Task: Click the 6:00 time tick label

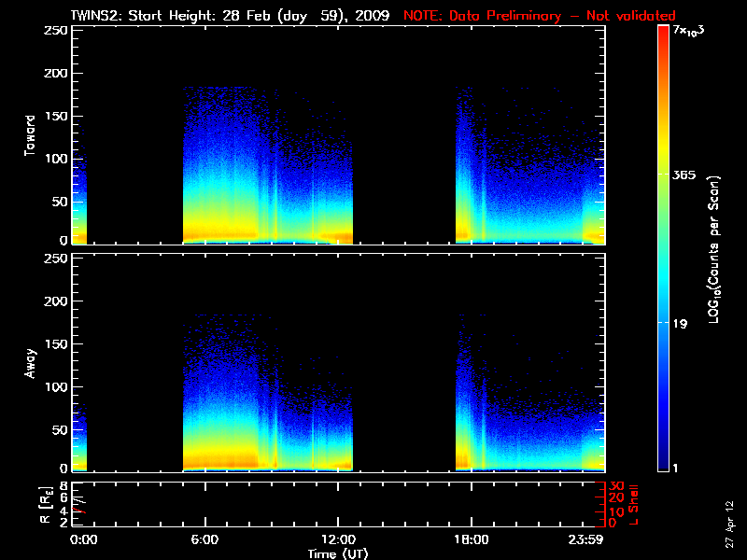Action: (204, 539)
